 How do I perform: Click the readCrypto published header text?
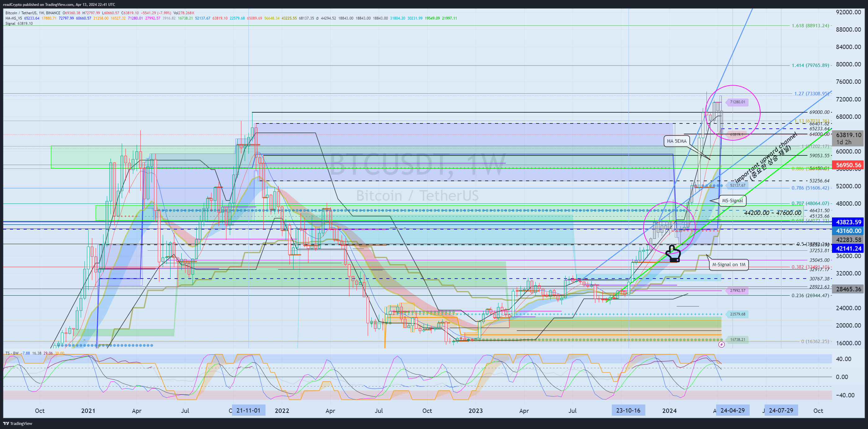coord(59,4)
